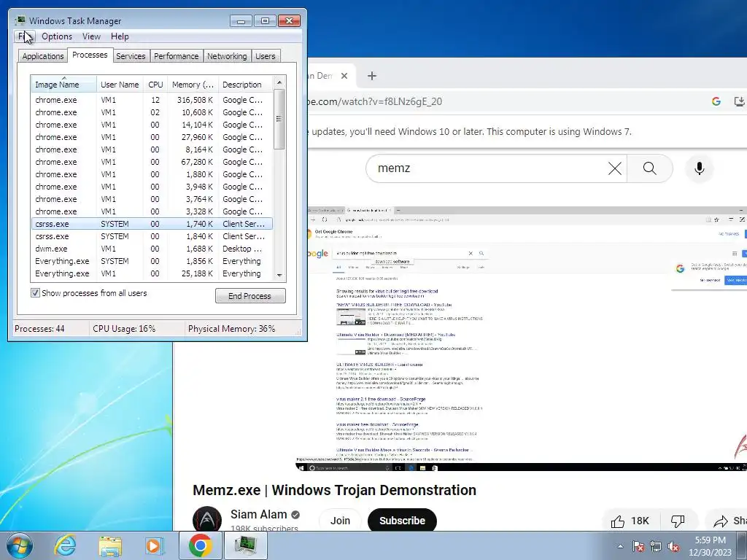The image size is (747, 560).
Task: Select the Processes tab
Action: point(90,55)
